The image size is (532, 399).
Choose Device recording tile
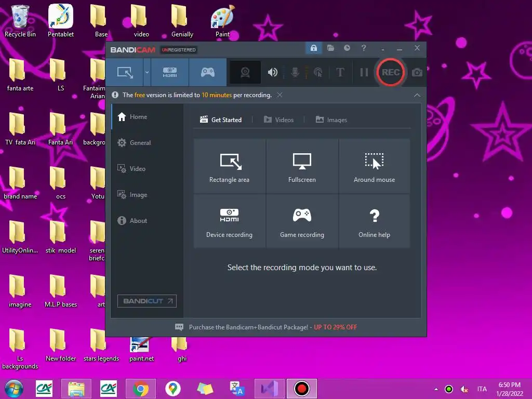229,221
